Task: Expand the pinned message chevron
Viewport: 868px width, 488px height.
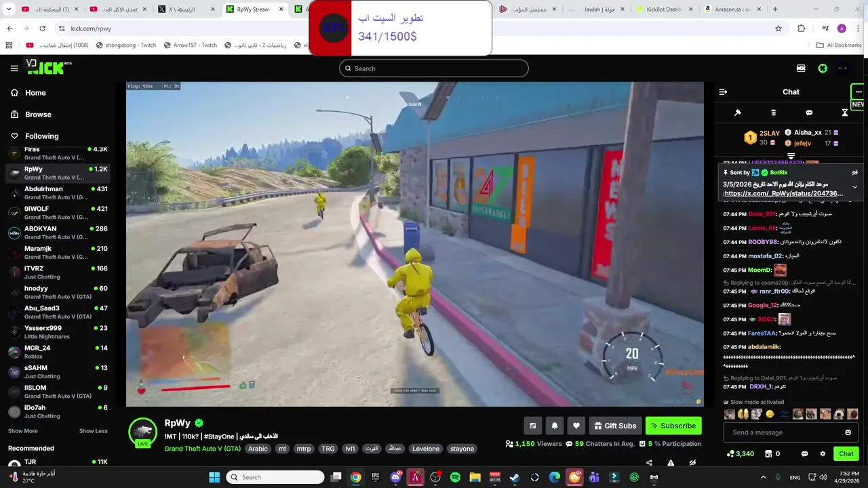Action: [854, 187]
